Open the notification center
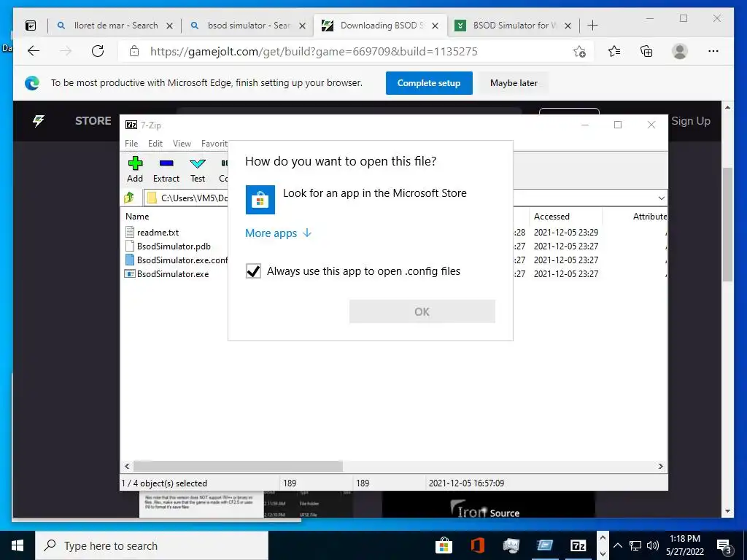Image resolution: width=747 pixels, height=560 pixels. 724,545
